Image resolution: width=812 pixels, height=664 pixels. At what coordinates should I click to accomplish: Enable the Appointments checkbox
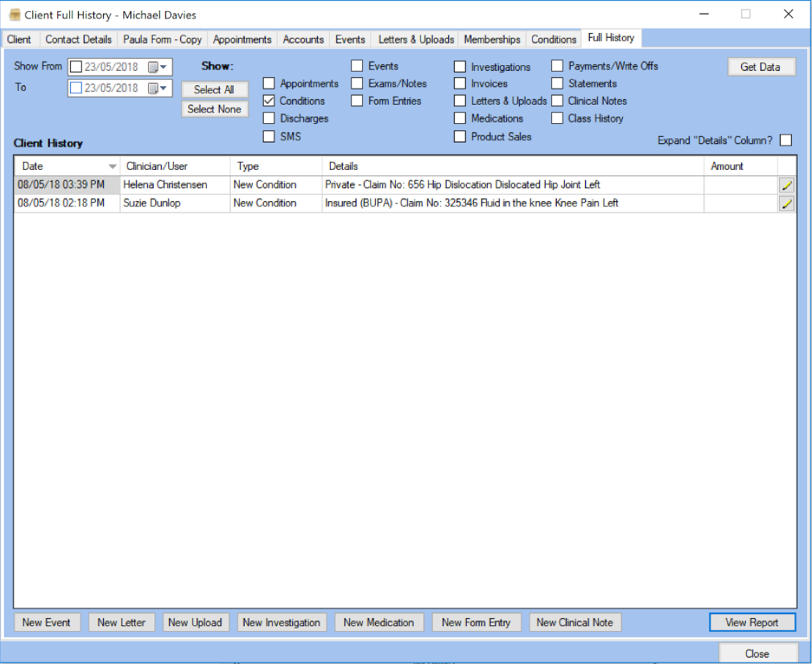pyautogui.click(x=269, y=84)
